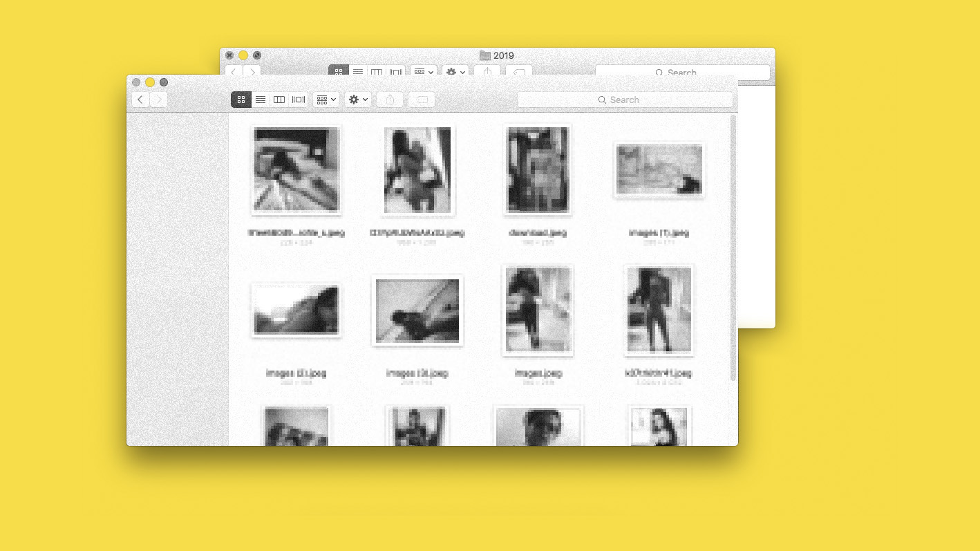Click the Forward arrow in the front Finder window

(159, 100)
